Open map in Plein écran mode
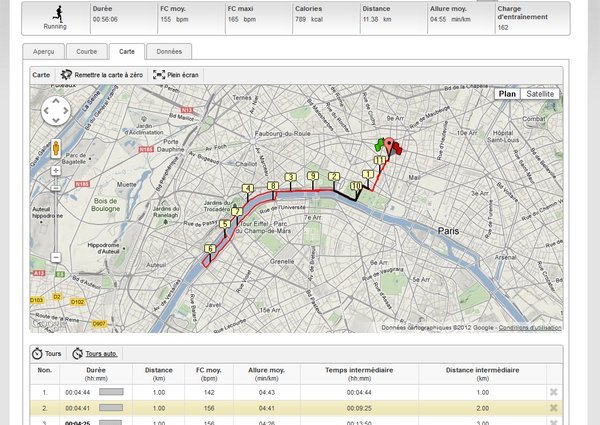Screen dimensions: 600x425 pyautogui.click(x=176, y=75)
